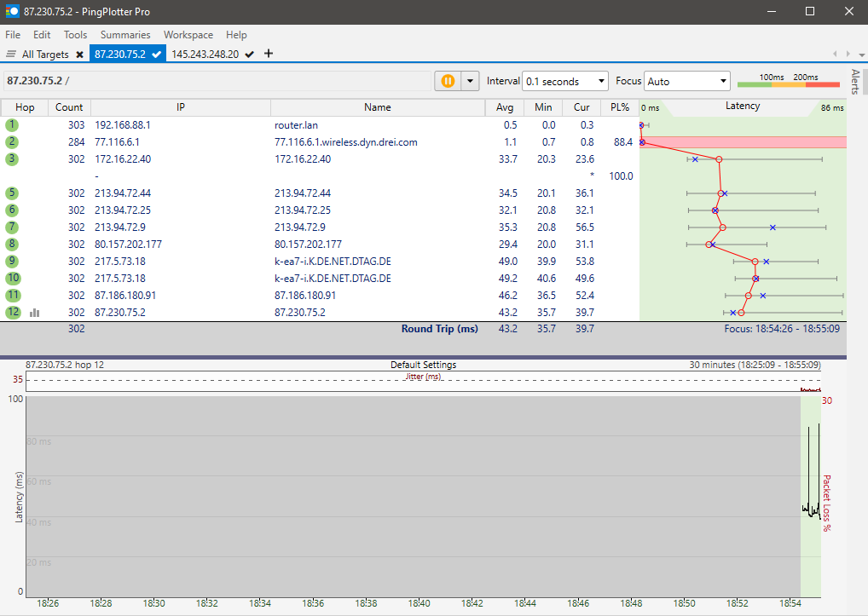Toggle the timeline graph icon on hop 12

pyautogui.click(x=34, y=313)
